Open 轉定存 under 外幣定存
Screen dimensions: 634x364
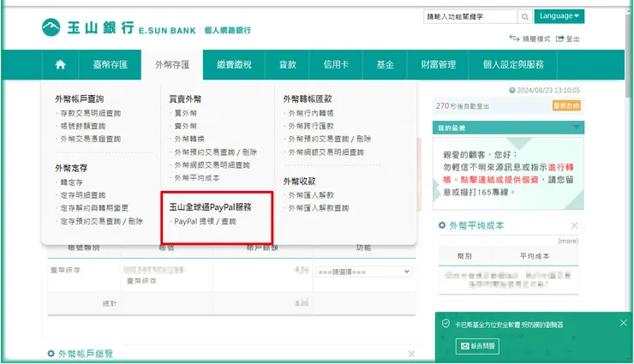click(72, 182)
